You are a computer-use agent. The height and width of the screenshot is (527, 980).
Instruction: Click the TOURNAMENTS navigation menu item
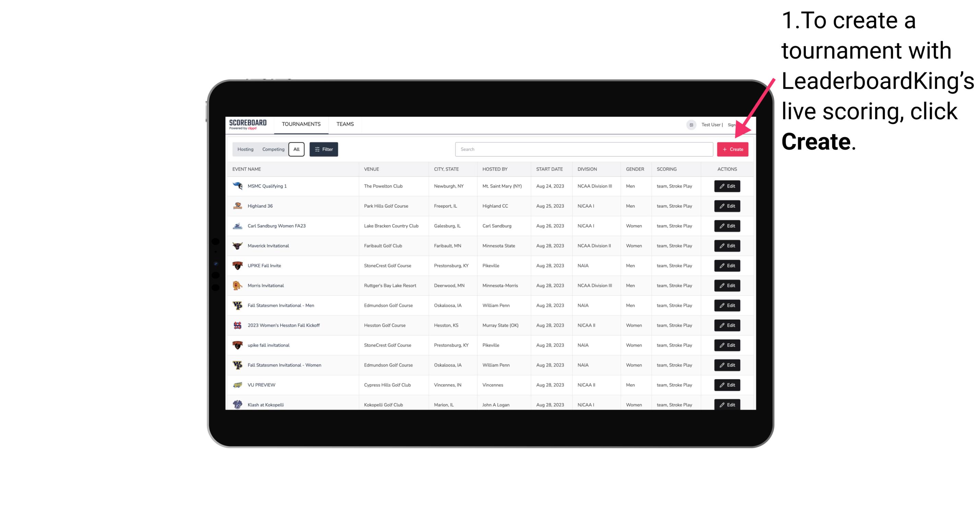[x=301, y=124]
